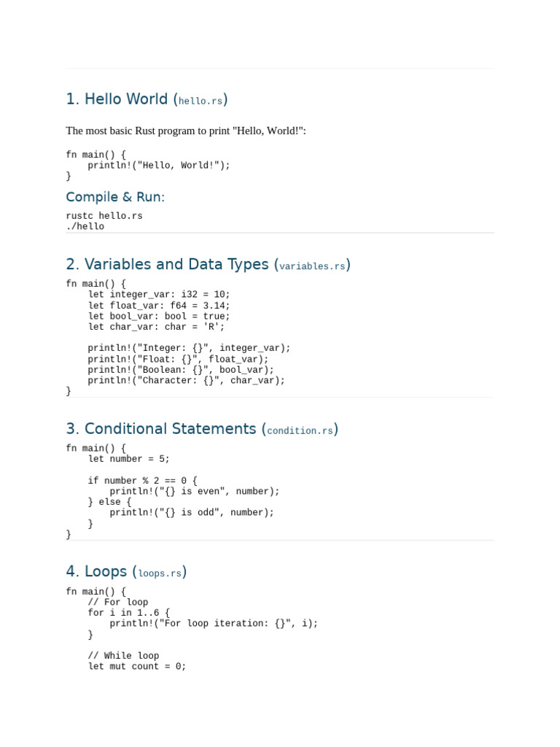
Task: Click the "./hello" command line
Action: [x=85, y=226]
